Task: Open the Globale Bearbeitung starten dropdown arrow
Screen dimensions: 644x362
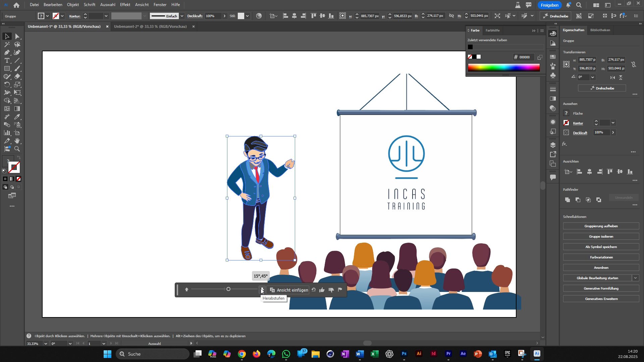Action: click(x=635, y=278)
